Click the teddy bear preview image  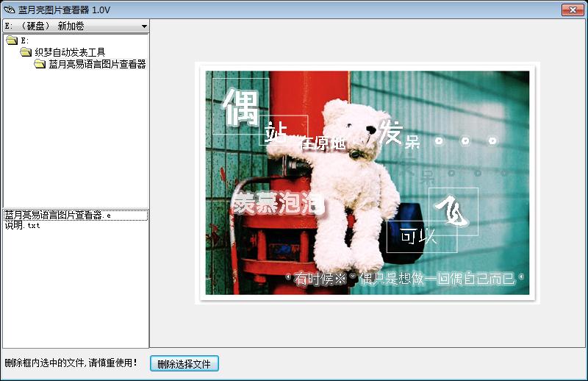367,183
